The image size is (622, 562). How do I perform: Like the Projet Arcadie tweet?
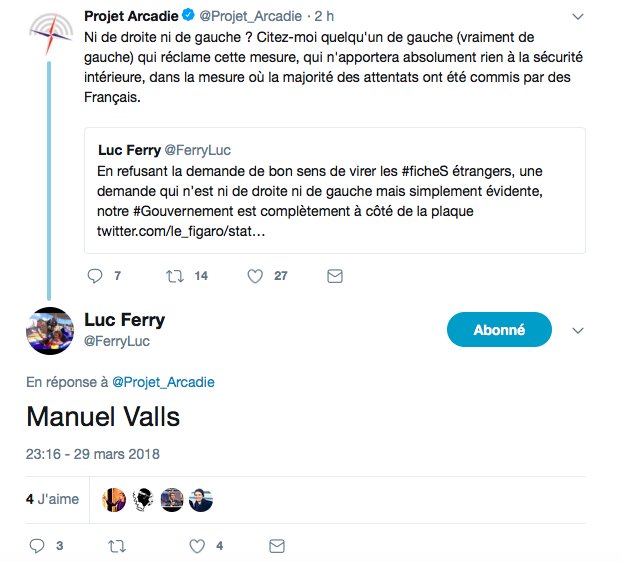pos(255,275)
